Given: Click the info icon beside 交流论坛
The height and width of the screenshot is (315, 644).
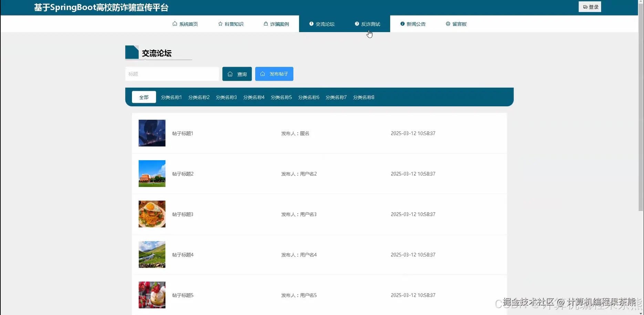Looking at the screenshot, I should [x=311, y=24].
